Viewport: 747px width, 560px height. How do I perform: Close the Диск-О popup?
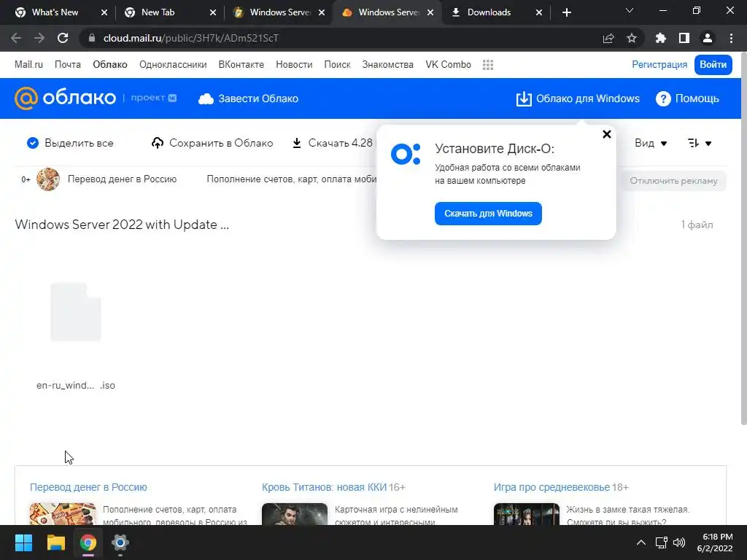point(606,134)
